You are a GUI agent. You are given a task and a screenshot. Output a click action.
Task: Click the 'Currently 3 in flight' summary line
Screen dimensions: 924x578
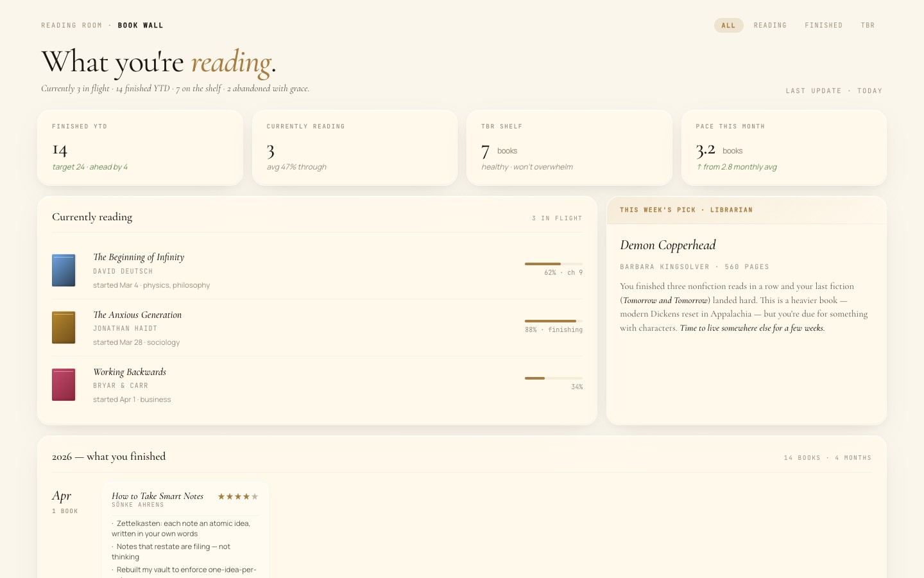coord(175,89)
